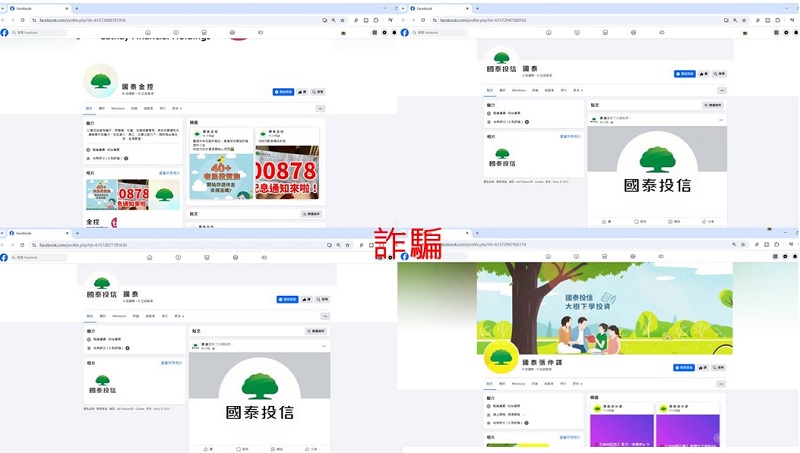
Task: Click the search button on the 國泰金控 profile
Action: point(318,92)
